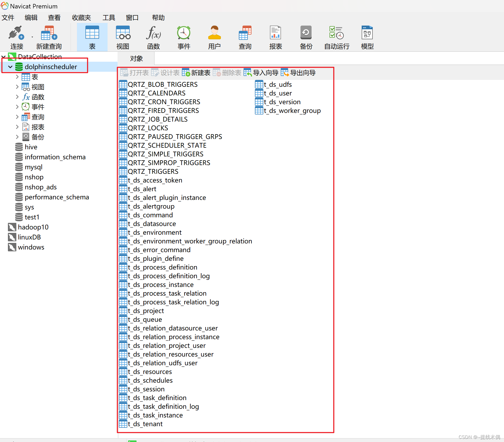Select the nshop_ads database
The height and width of the screenshot is (442, 504).
coord(41,187)
